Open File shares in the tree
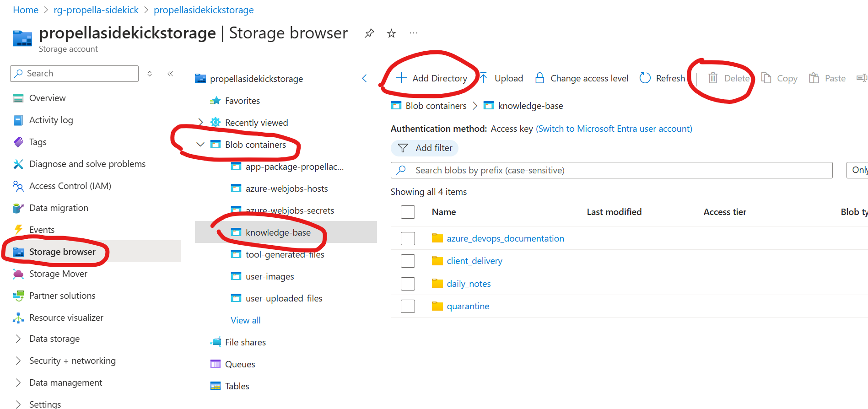Image resolution: width=868 pixels, height=409 pixels. point(245,342)
